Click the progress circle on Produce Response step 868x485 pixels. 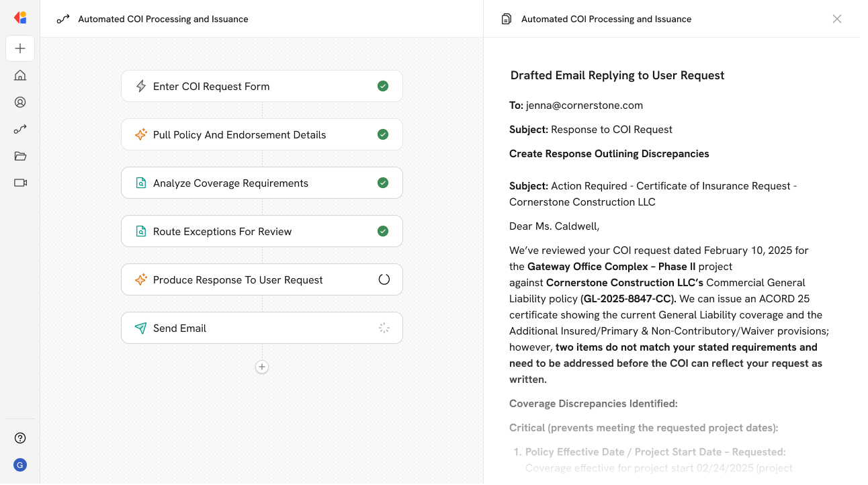point(384,279)
